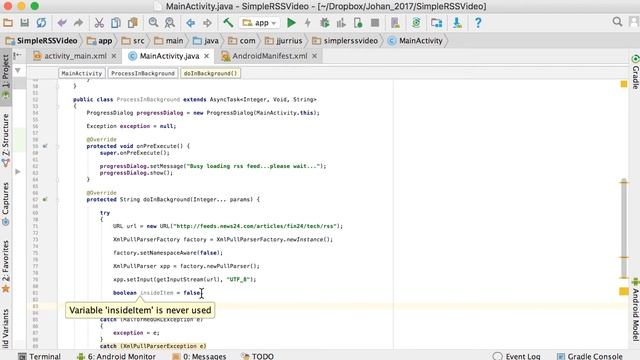Click the Paste clipboard icon
Viewport: 640px width, 360px height.
[133, 23]
